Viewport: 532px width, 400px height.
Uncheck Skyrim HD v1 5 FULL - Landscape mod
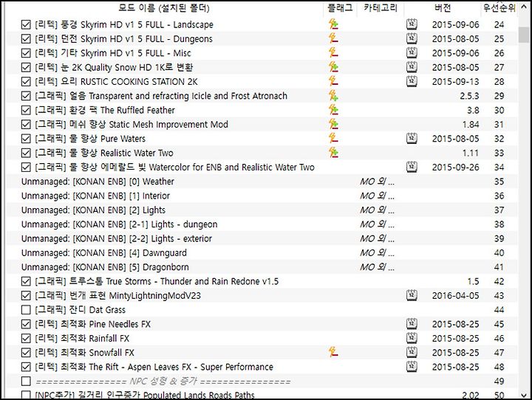[26, 24]
